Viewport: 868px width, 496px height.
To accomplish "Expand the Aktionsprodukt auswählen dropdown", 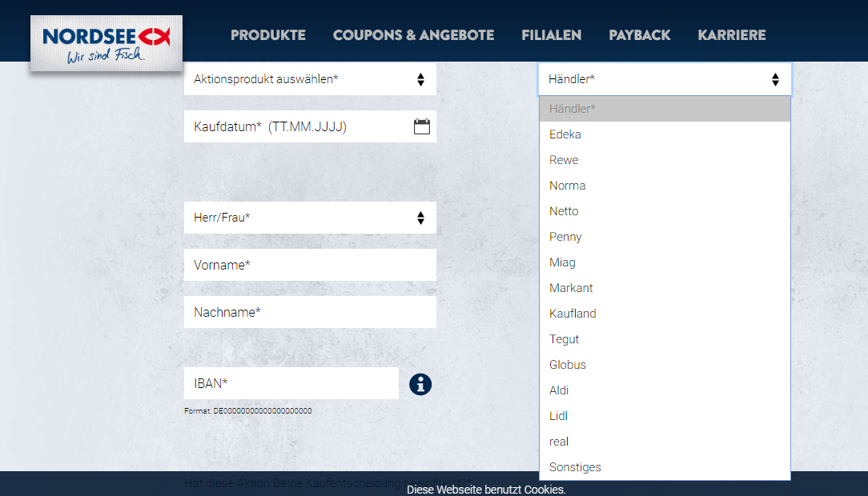I will [x=310, y=79].
